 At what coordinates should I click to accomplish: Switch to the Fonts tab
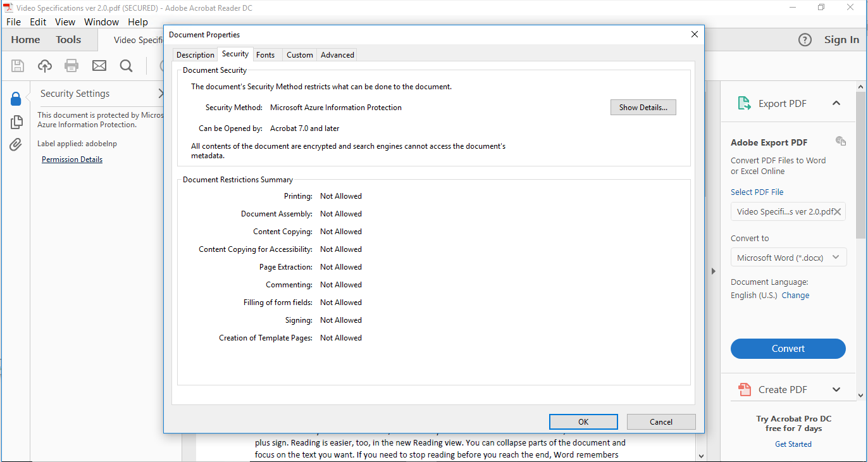point(266,54)
